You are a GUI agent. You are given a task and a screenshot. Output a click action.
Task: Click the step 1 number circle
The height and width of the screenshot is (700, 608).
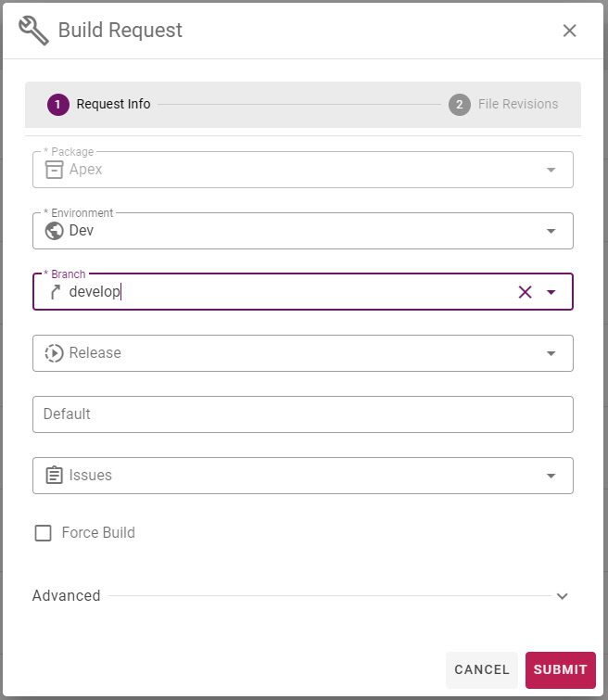[x=58, y=105]
